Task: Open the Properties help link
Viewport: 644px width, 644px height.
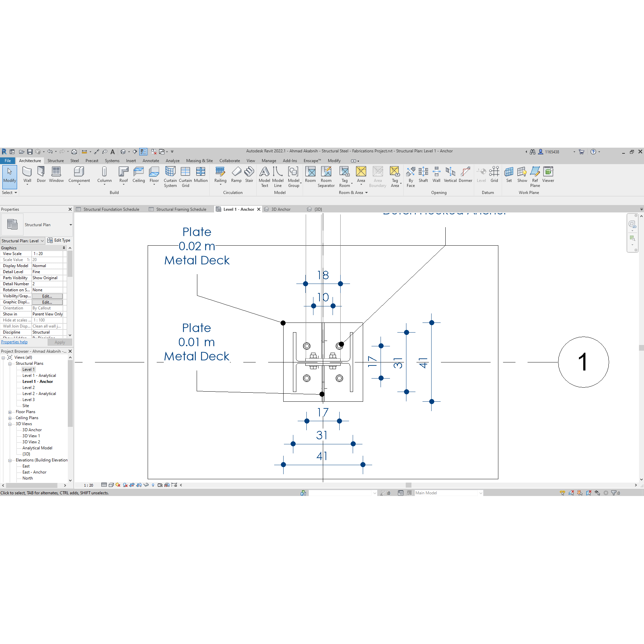Action: [14, 342]
